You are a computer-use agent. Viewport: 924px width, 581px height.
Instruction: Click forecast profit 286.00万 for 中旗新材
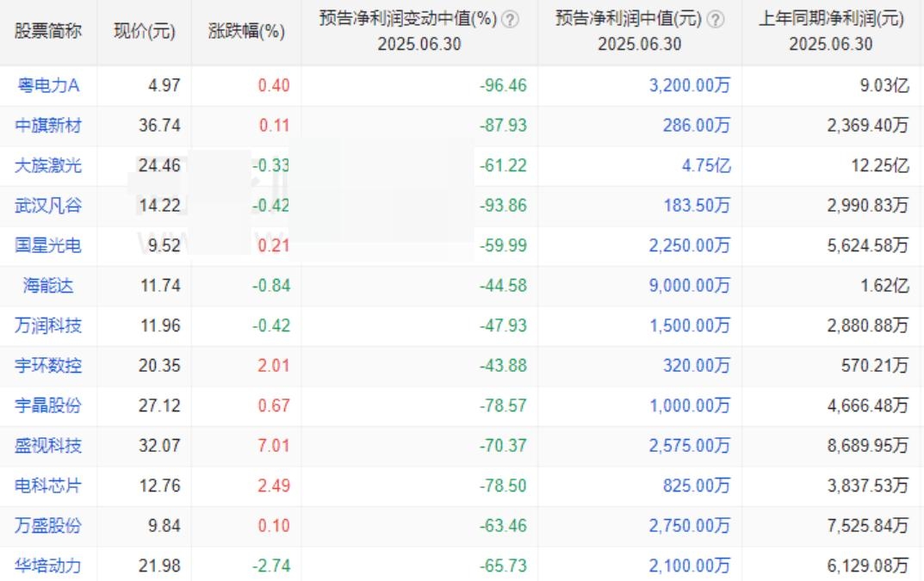(697, 126)
